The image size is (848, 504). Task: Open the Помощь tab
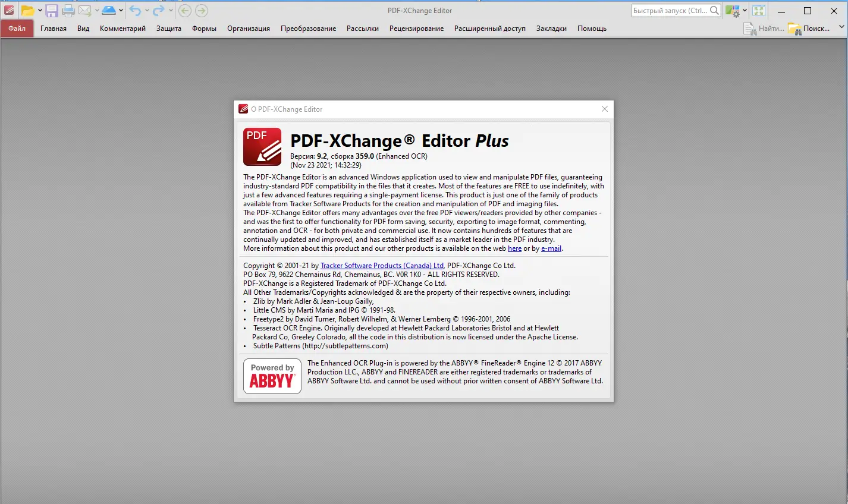click(592, 29)
